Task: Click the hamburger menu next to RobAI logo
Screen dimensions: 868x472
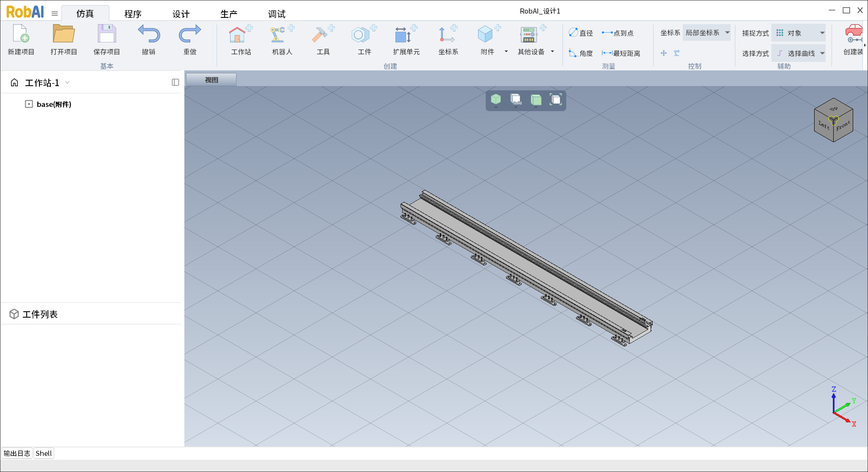Action: [x=55, y=14]
